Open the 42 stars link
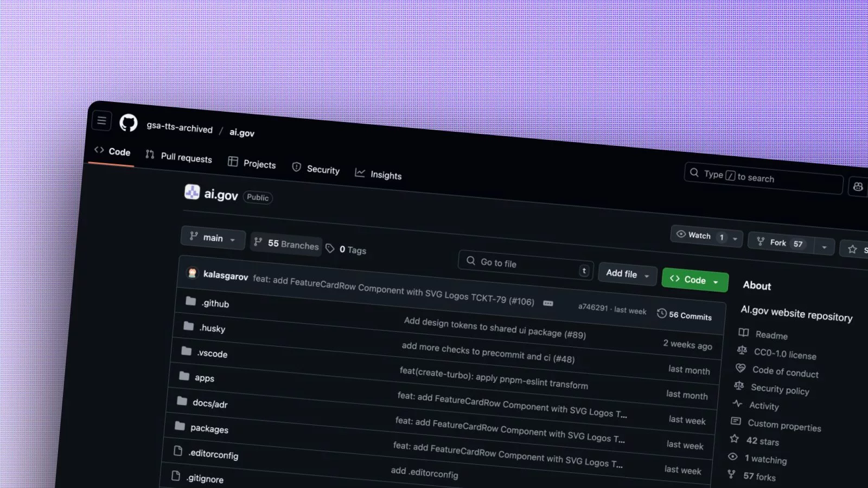 tap(762, 441)
